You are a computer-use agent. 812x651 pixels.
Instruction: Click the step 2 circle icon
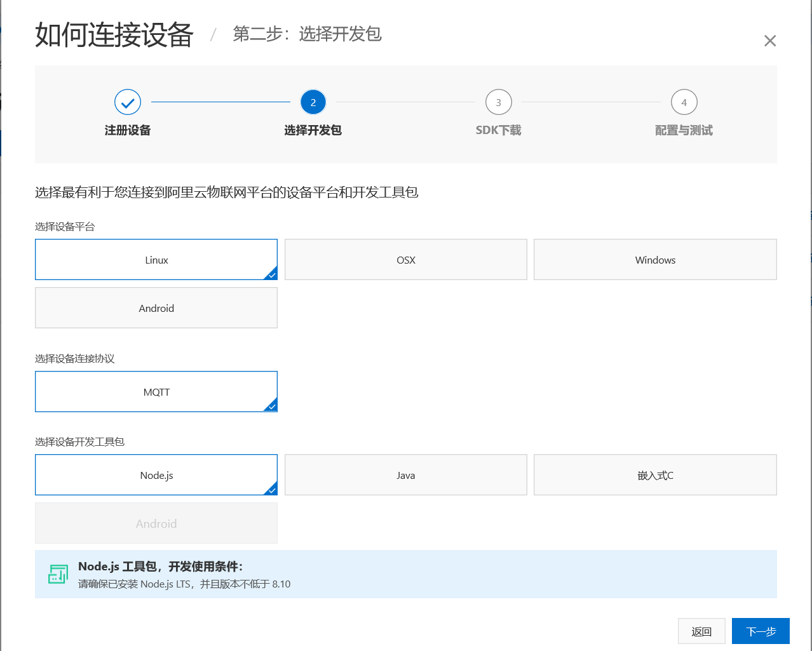point(313,102)
